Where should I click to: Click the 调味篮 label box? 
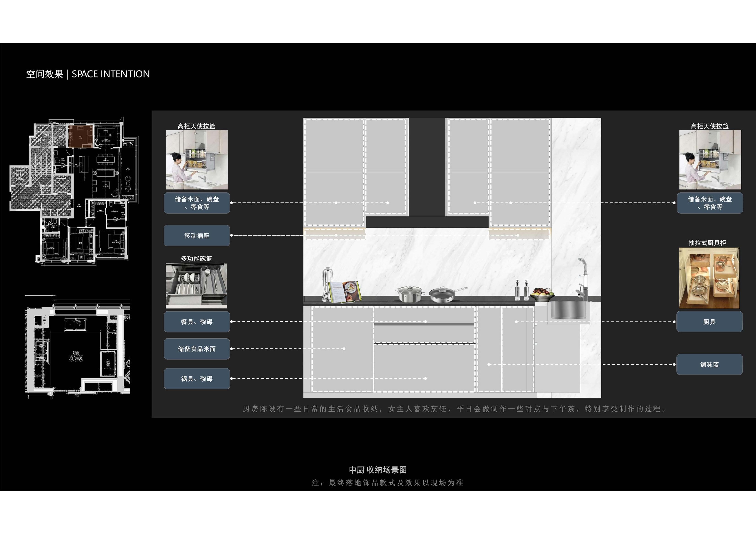click(x=709, y=365)
